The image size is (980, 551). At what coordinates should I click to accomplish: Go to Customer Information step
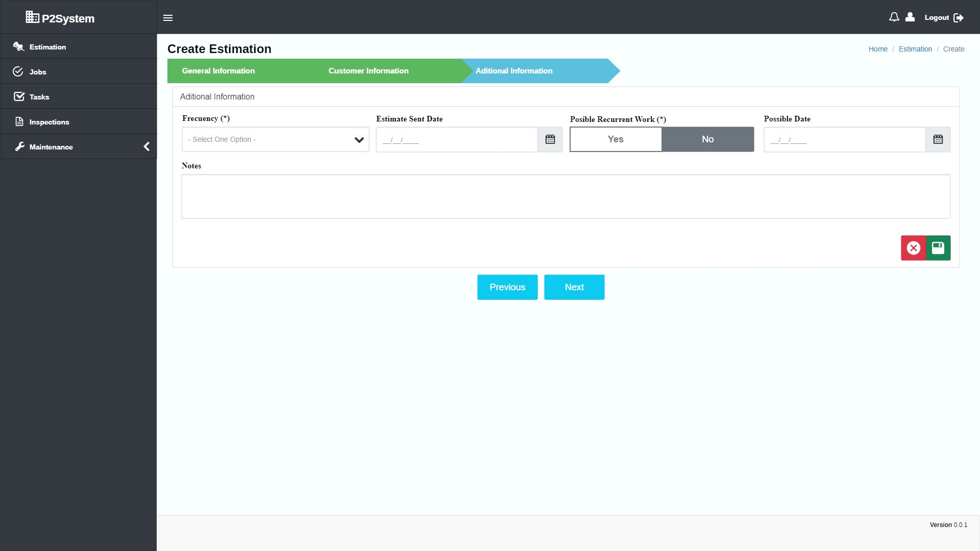tap(368, 71)
